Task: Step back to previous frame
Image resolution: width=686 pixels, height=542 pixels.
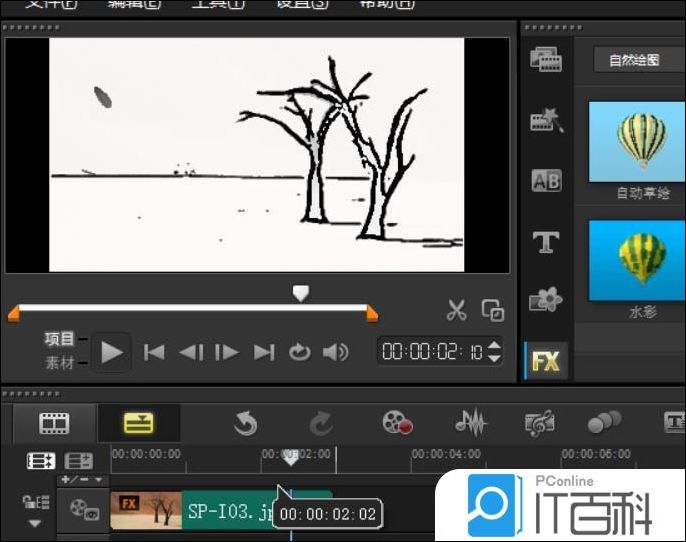Action: tap(191, 352)
